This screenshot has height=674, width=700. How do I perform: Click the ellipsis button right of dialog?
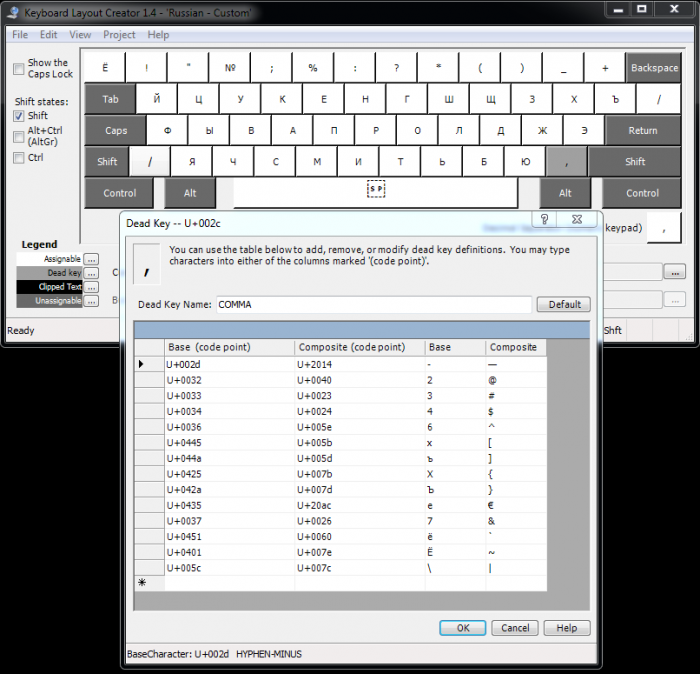675,272
